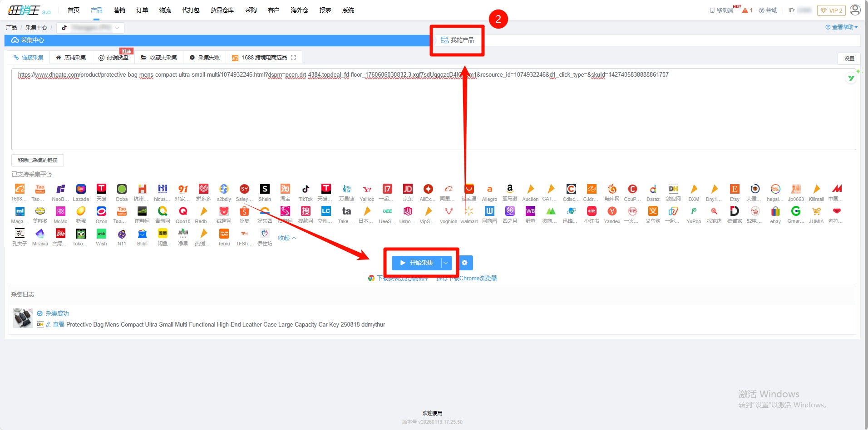
Task: Click the 查看 link in collection log
Action: click(x=58, y=324)
